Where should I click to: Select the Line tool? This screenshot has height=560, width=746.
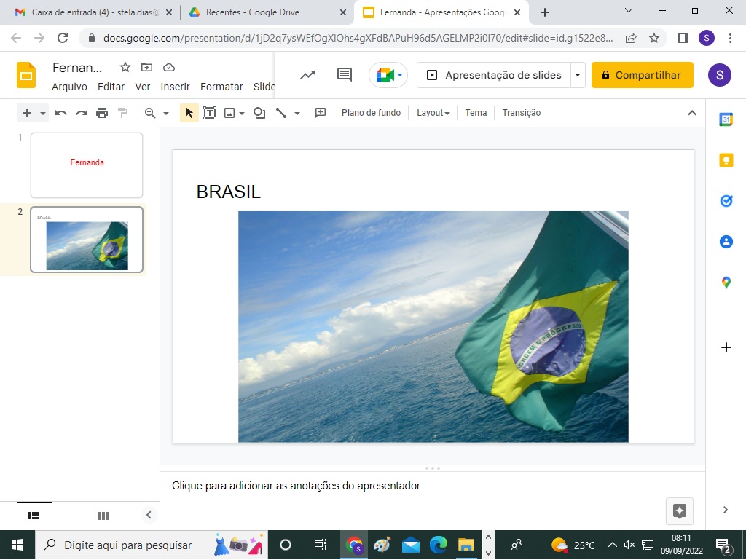(281, 113)
